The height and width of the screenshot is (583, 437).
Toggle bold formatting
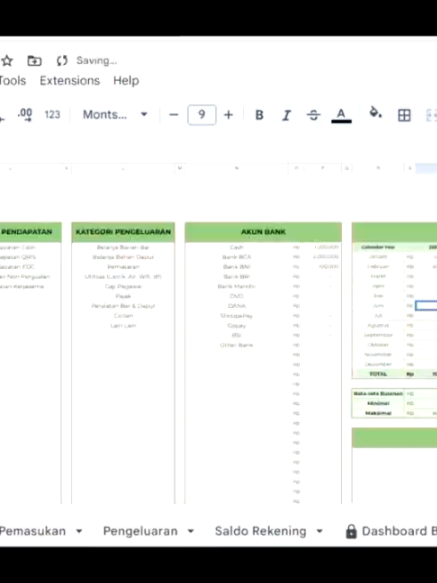[x=259, y=115]
